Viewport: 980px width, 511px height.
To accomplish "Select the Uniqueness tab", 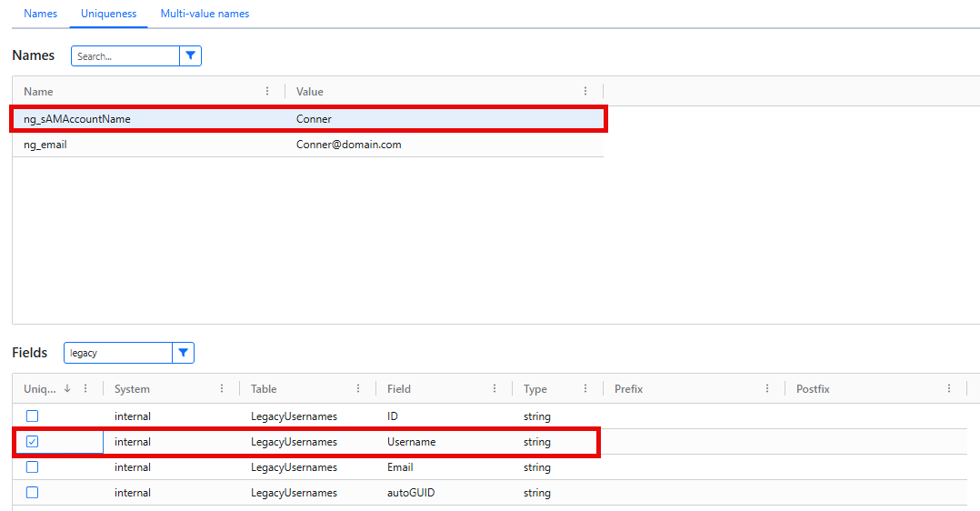I will tap(109, 13).
